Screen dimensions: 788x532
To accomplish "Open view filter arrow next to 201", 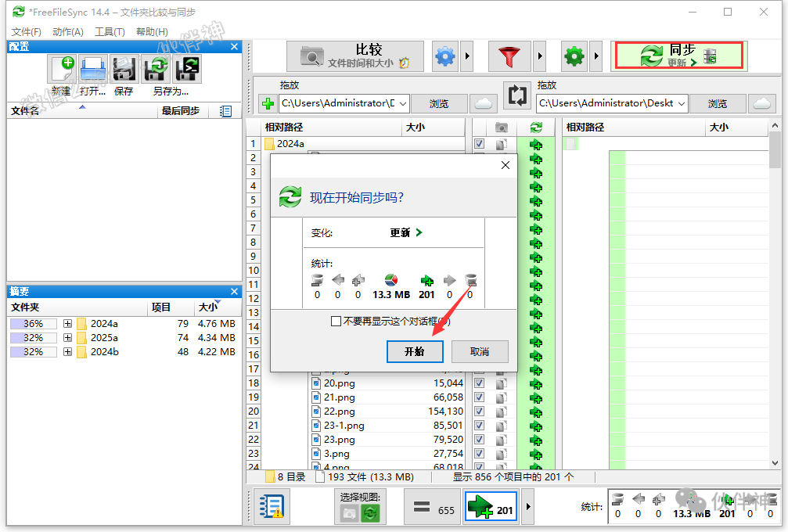I will pos(527,507).
